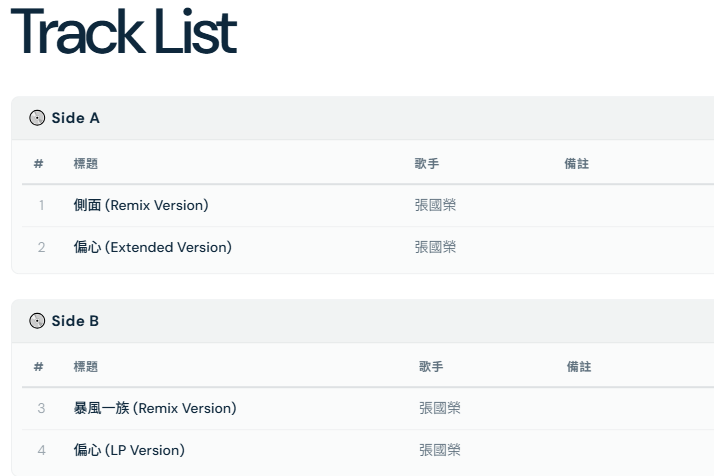This screenshot has height=476, width=714.
Task: Click the 備註 column header in Side B
Action: point(579,367)
